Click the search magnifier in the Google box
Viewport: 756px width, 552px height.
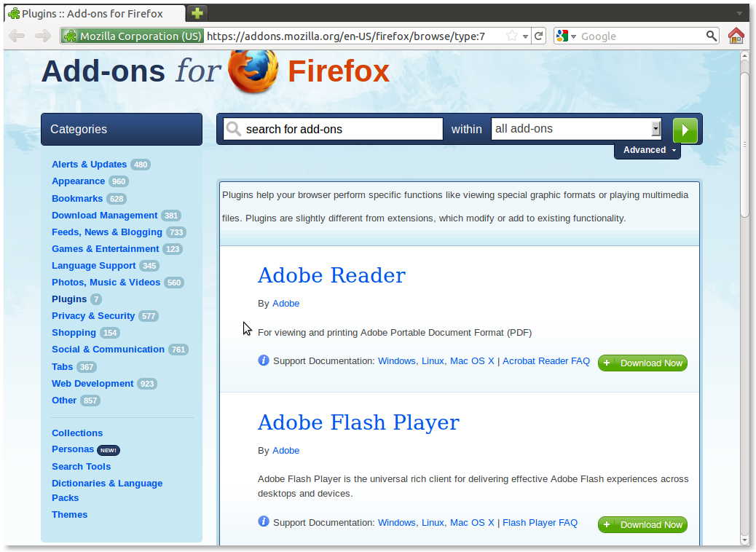[711, 36]
